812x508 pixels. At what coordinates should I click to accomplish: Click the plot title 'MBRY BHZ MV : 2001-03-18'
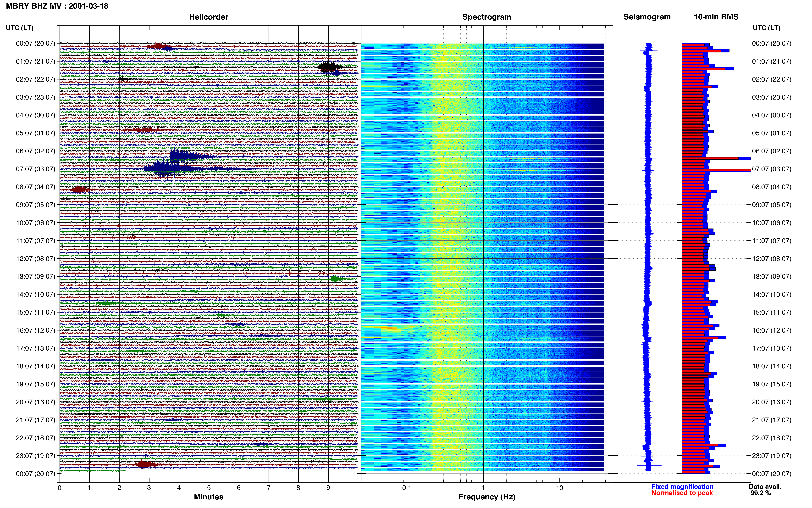57,6
